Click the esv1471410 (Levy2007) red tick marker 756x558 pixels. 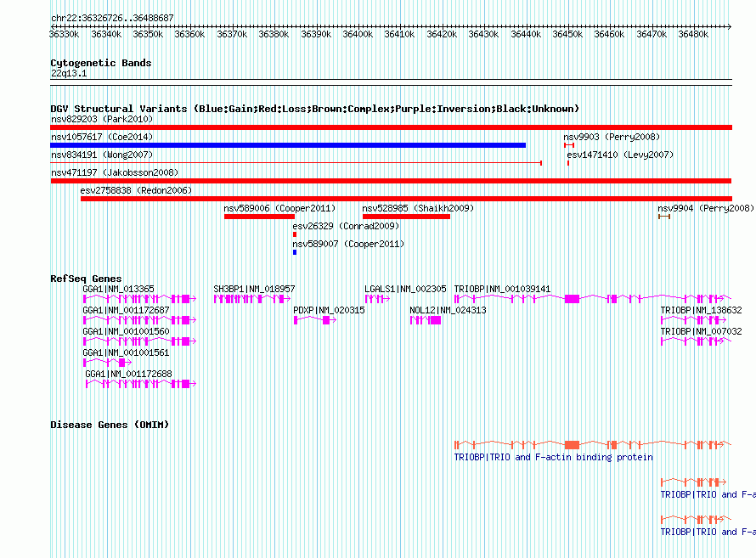tap(568, 163)
